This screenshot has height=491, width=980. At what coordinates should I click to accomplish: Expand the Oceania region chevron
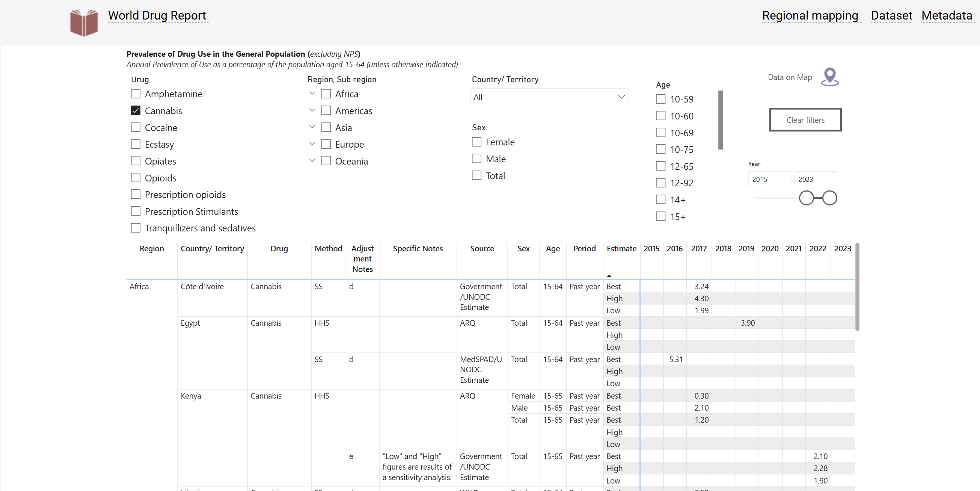click(x=312, y=161)
